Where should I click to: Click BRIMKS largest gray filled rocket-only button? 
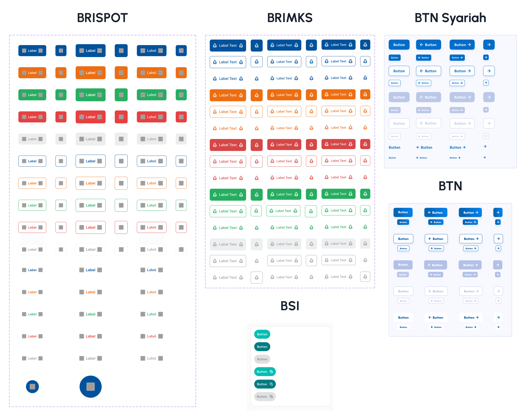(x=257, y=244)
